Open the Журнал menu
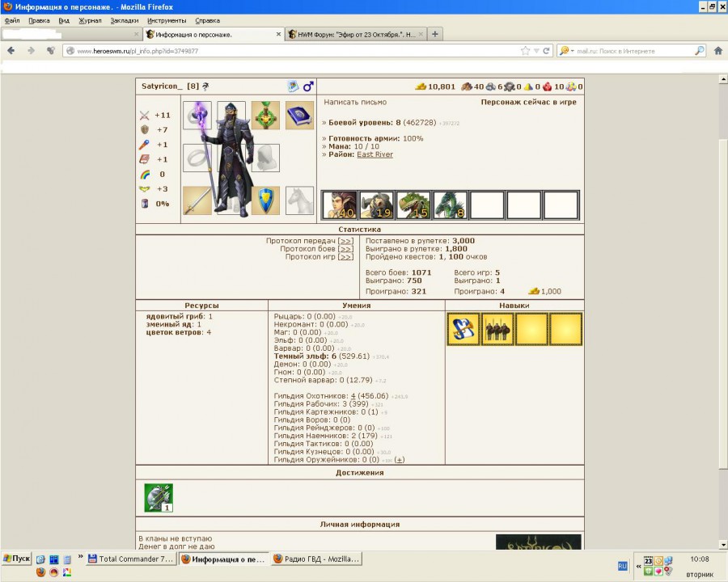The width and height of the screenshot is (728, 582). tap(90, 20)
